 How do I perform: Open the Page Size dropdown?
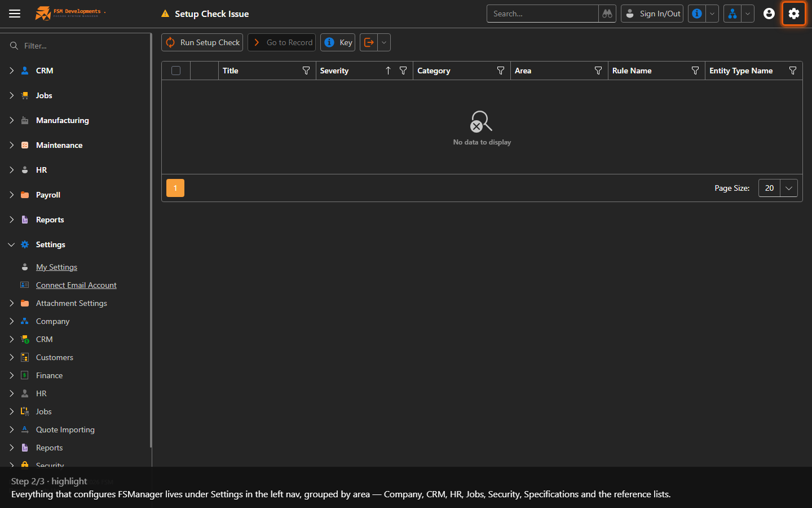(789, 188)
